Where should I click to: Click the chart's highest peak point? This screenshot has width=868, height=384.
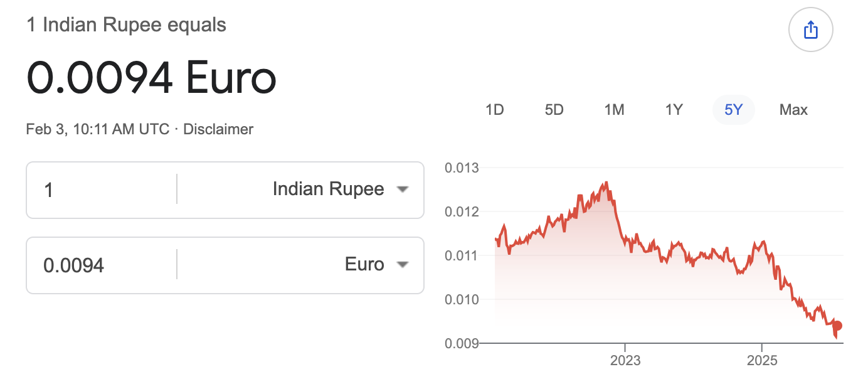tap(606, 183)
